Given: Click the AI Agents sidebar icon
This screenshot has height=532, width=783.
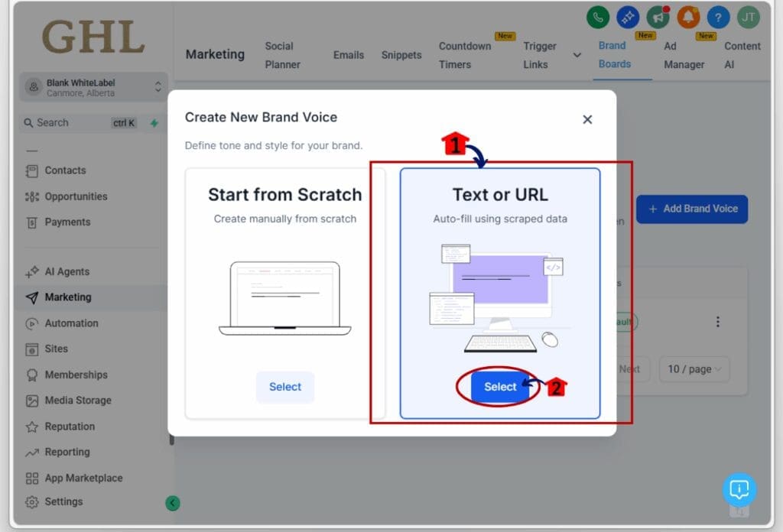Looking at the screenshot, I should pos(32,272).
